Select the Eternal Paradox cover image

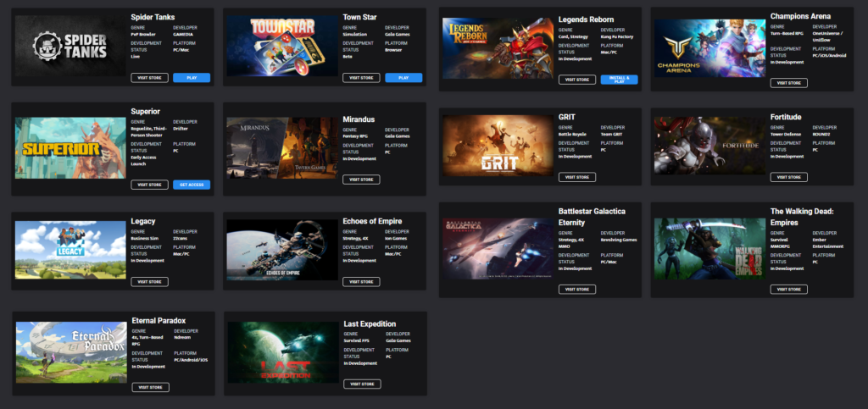click(x=71, y=352)
